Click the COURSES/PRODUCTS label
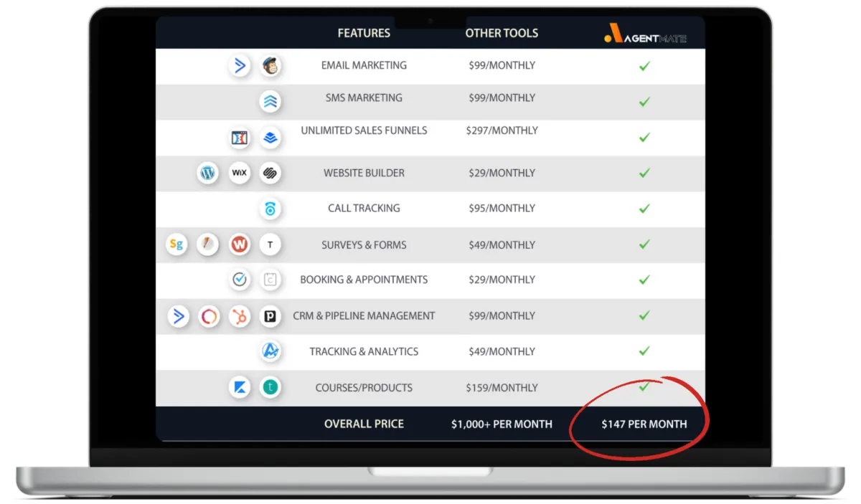 (364, 388)
